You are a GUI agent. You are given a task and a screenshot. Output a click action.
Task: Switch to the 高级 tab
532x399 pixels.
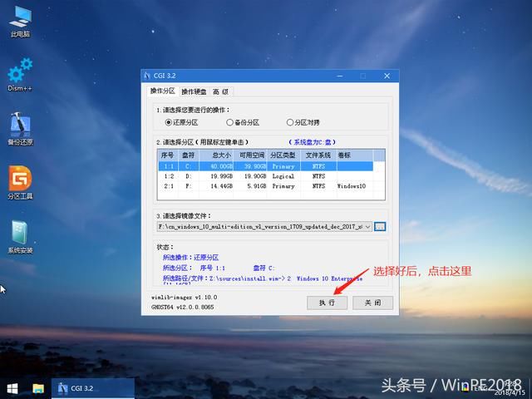[221, 91]
